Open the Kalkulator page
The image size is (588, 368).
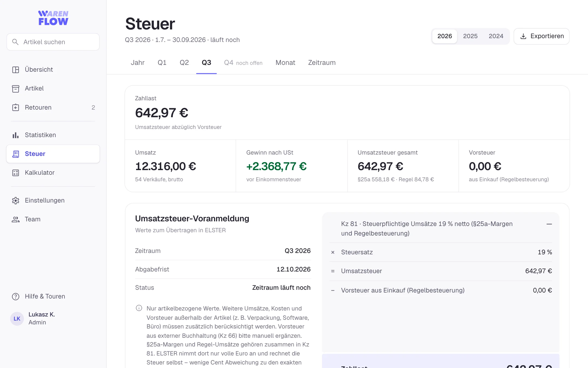(x=53, y=173)
